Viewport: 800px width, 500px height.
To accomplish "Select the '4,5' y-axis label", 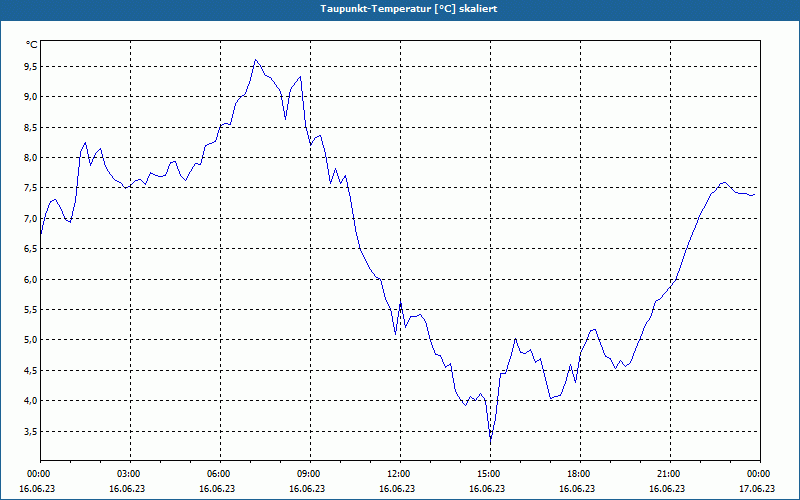I will (x=30, y=371).
